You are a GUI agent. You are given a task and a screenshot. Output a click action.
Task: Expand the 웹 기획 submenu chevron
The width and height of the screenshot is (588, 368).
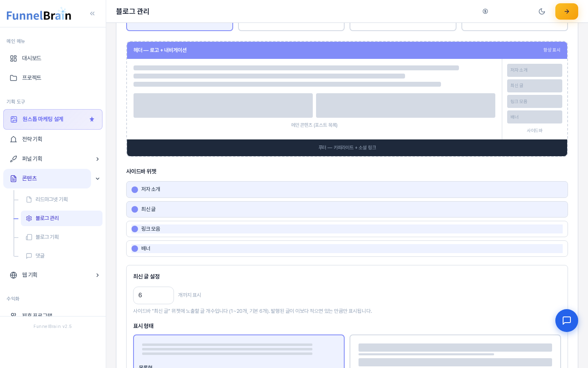pos(98,275)
